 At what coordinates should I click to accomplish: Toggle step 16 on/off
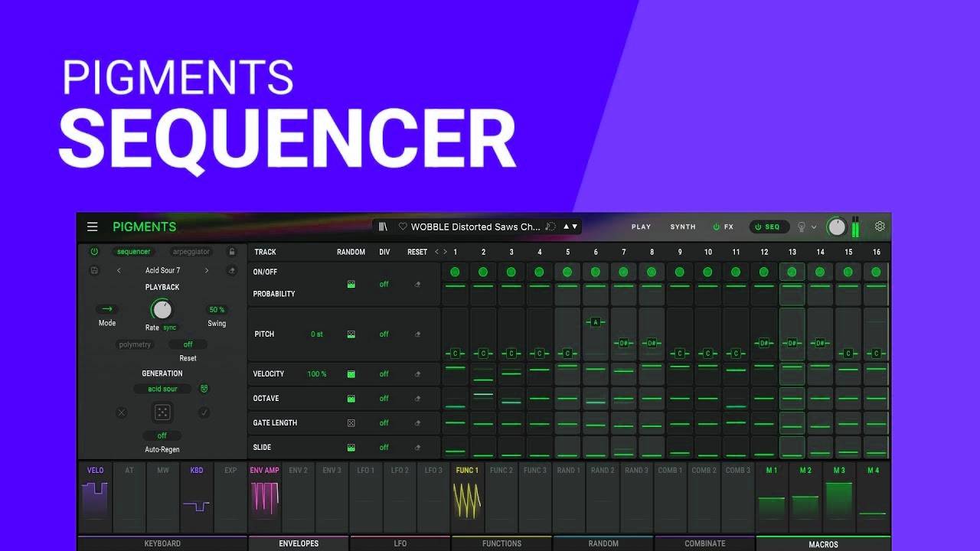(x=876, y=272)
